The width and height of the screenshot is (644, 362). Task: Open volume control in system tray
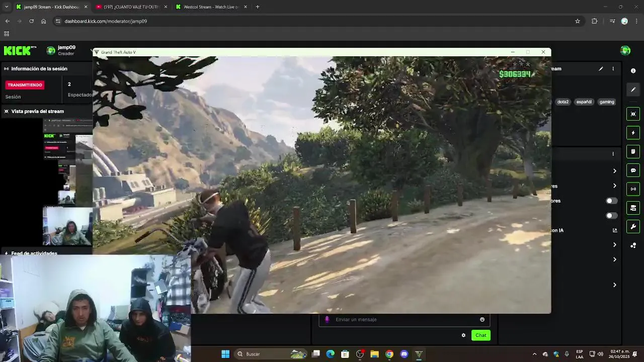click(600, 354)
